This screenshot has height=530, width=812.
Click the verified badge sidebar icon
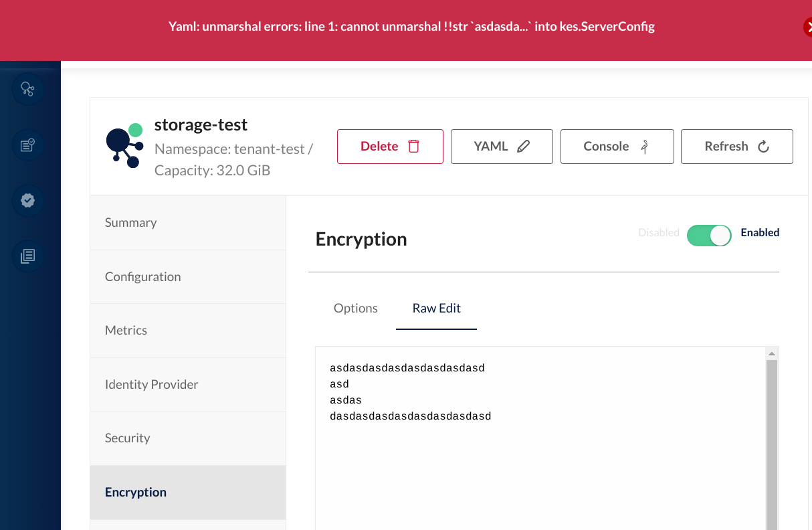tap(27, 200)
